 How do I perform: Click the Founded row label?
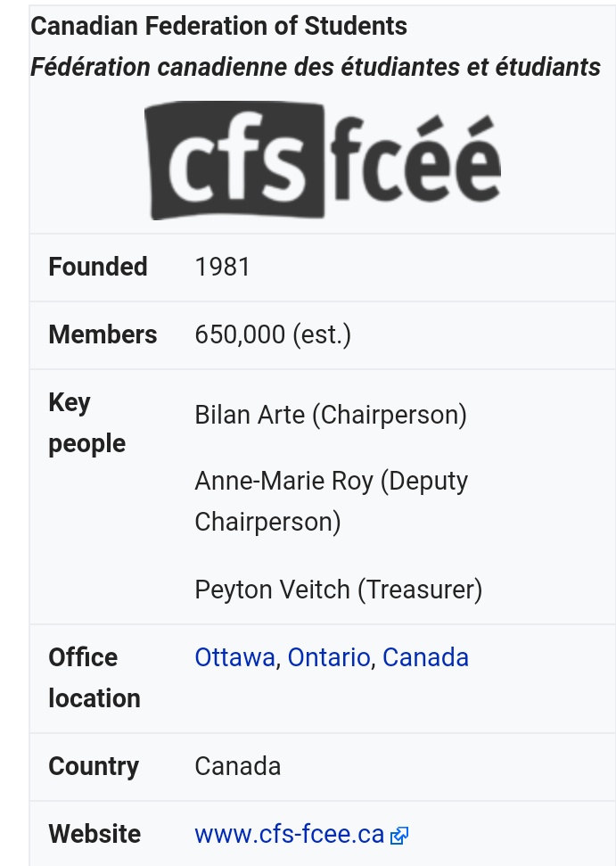coord(98,267)
